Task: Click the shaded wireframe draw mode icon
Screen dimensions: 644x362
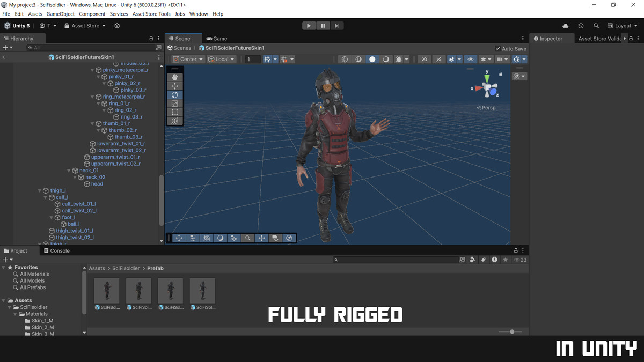Action: [359, 60]
